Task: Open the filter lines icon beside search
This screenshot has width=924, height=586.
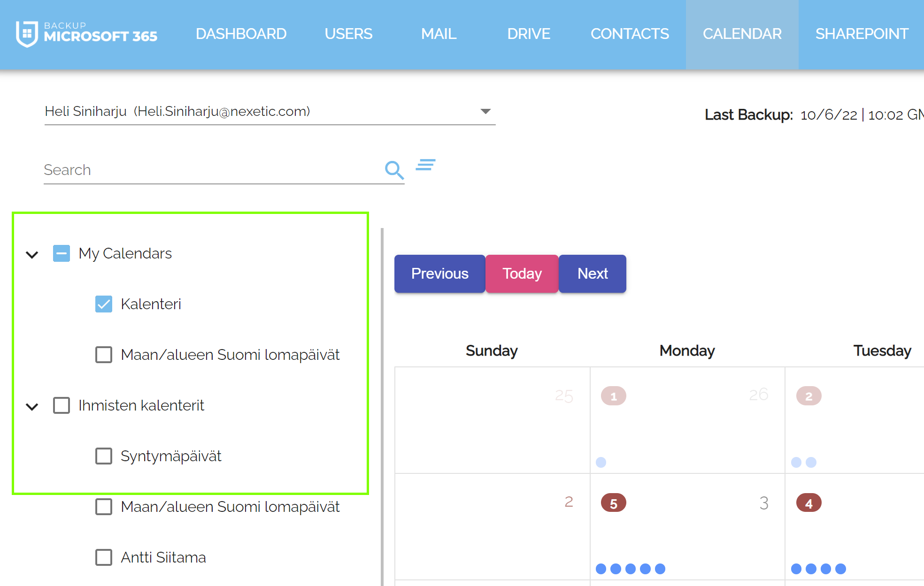Action: 425,165
